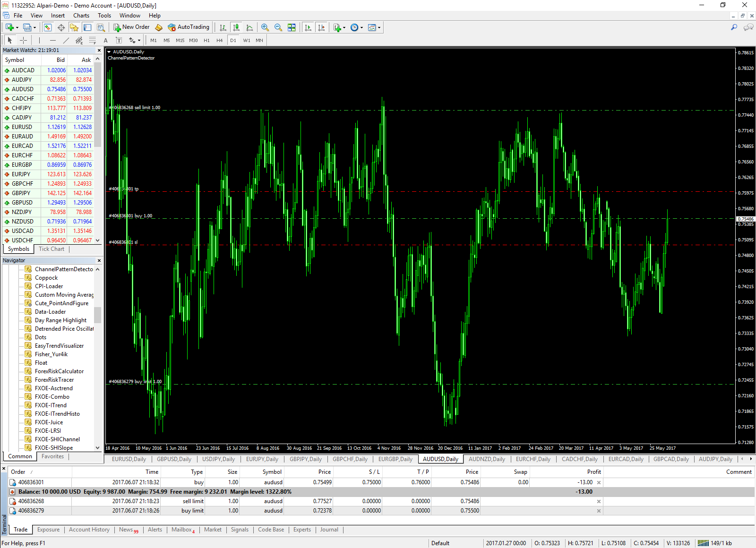Toggle the Navigator panel star-folder icon
The height and width of the screenshot is (548, 756).
[x=74, y=27]
